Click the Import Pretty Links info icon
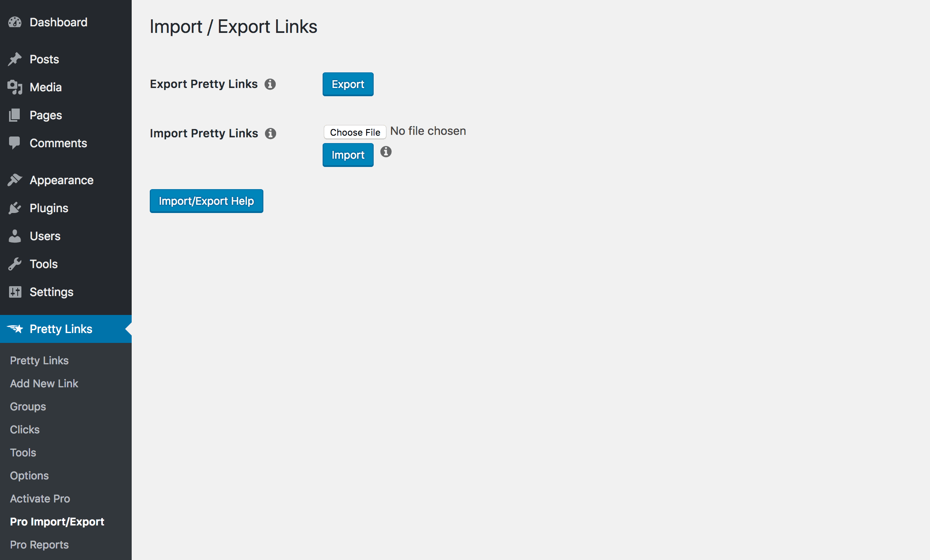Screen dimensions: 930x560 click(x=271, y=133)
